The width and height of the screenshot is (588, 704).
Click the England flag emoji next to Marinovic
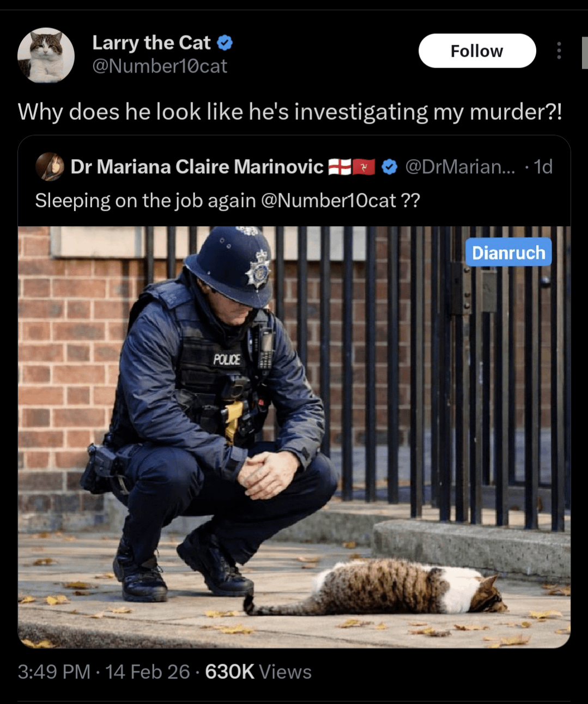[x=340, y=167]
